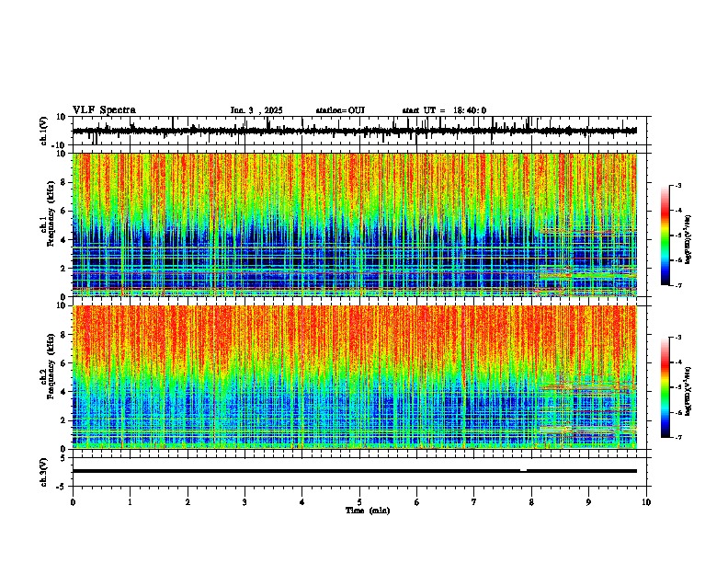Image resolution: width=728 pixels, height=563 pixels.
Task: Click the time axis tick label "8"
Action: pyautogui.click(x=531, y=502)
